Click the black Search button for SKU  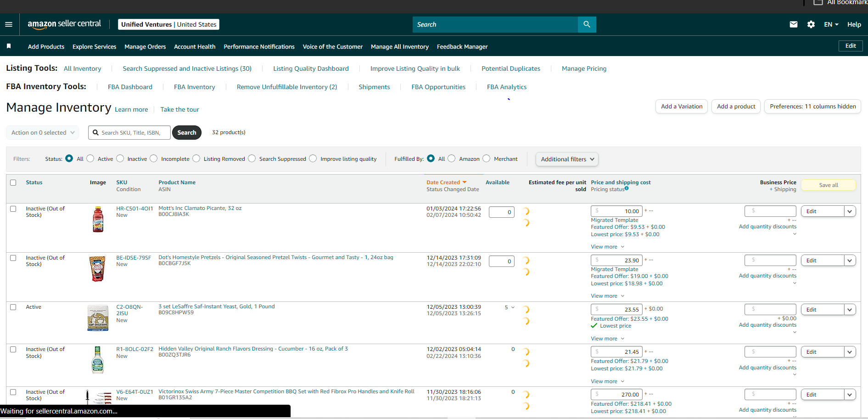pyautogui.click(x=187, y=133)
